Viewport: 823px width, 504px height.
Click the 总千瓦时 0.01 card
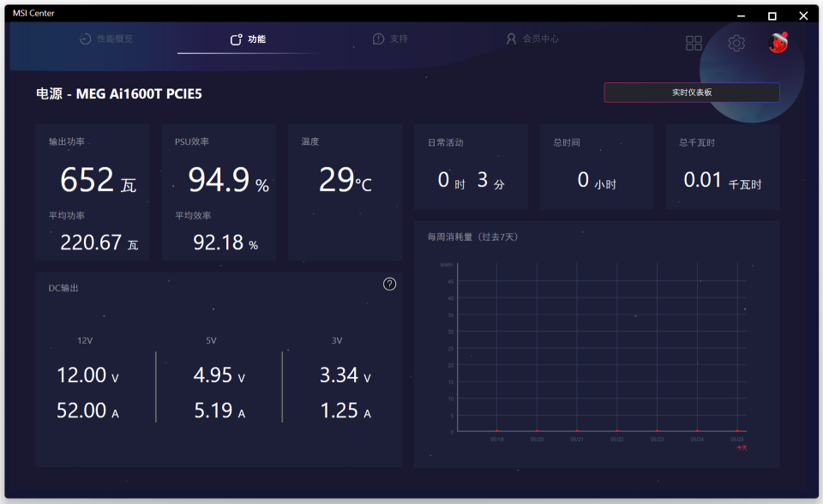coord(723,167)
